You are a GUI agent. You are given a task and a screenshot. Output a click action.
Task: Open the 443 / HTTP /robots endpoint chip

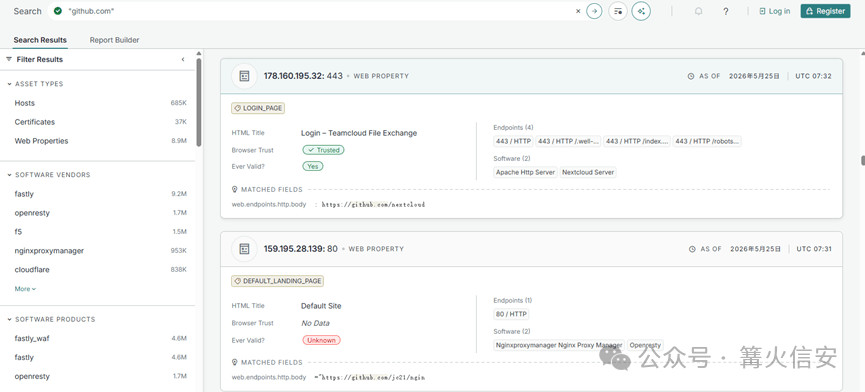pos(707,142)
